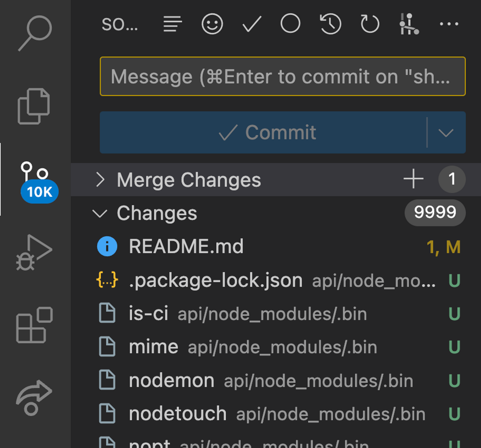Open the Extensions view
This screenshot has width=481, height=448.
coord(34,325)
